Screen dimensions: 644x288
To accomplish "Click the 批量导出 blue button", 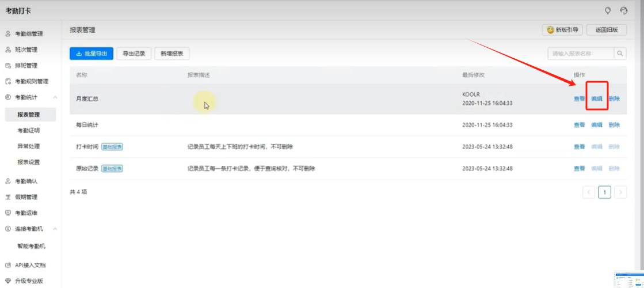I will coord(92,54).
